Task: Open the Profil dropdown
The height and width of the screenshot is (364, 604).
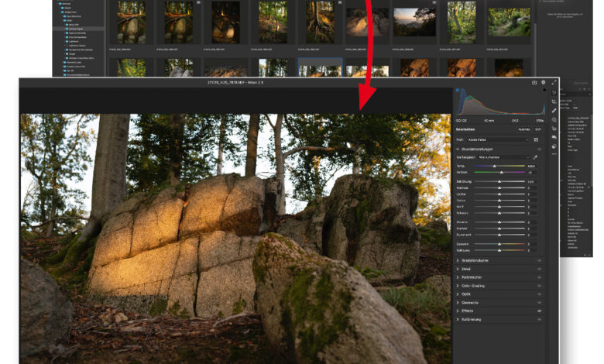Action: pyautogui.click(x=499, y=139)
